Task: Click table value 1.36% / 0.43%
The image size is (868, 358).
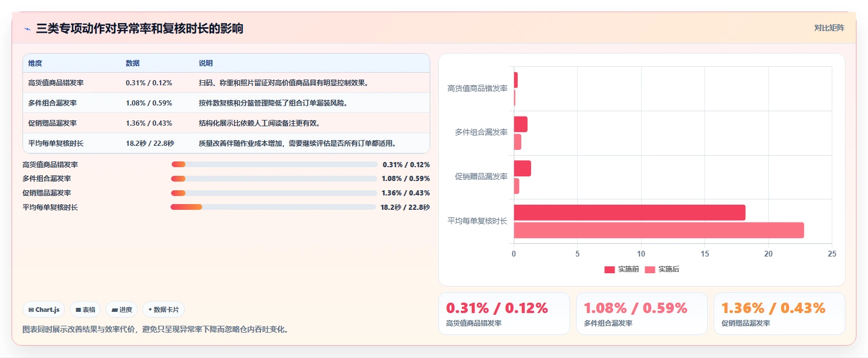Action: tap(149, 123)
